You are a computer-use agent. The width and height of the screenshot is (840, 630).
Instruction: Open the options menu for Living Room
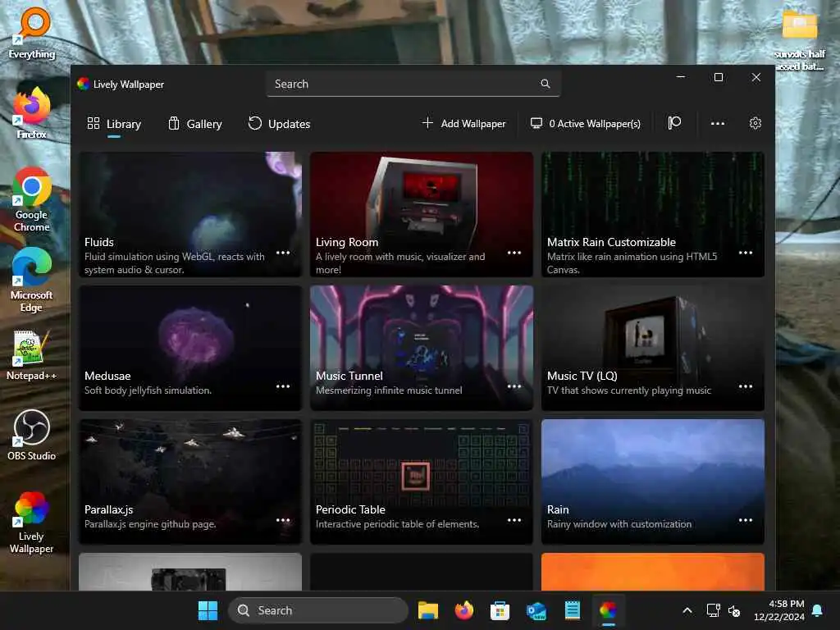[514, 253]
